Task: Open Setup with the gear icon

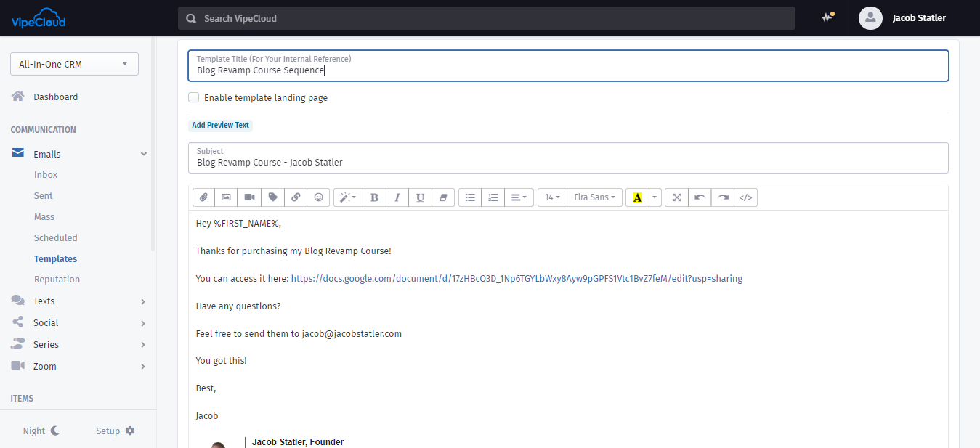Action: click(x=116, y=431)
